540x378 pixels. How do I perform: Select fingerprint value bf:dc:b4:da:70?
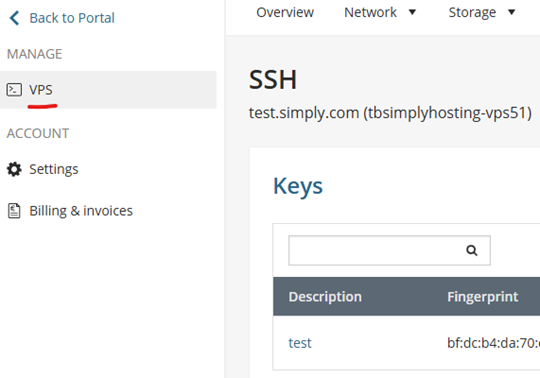coord(493,343)
